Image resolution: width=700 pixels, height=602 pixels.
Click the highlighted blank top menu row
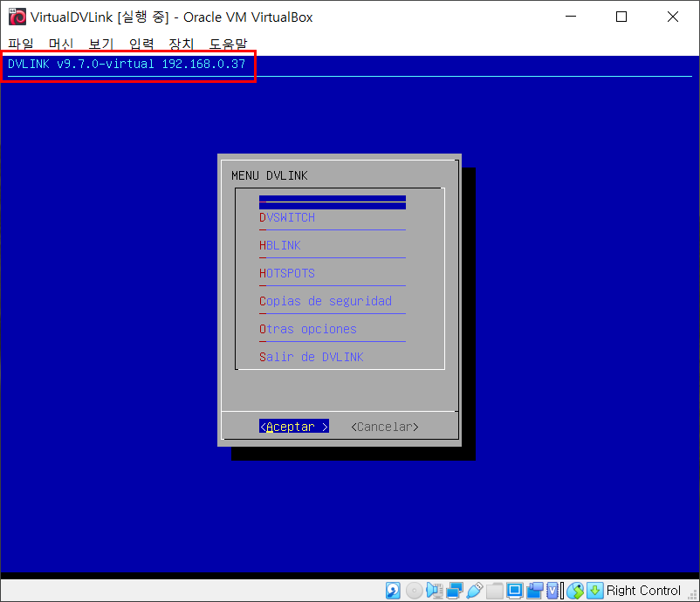(333, 202)
